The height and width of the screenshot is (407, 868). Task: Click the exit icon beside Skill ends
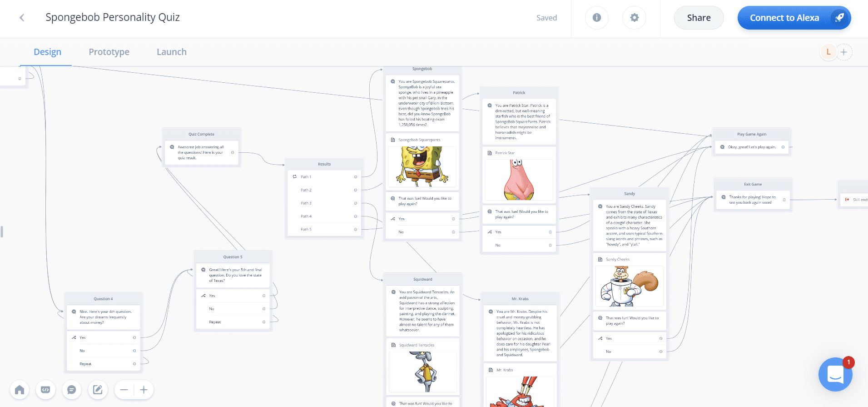(847, 200)
